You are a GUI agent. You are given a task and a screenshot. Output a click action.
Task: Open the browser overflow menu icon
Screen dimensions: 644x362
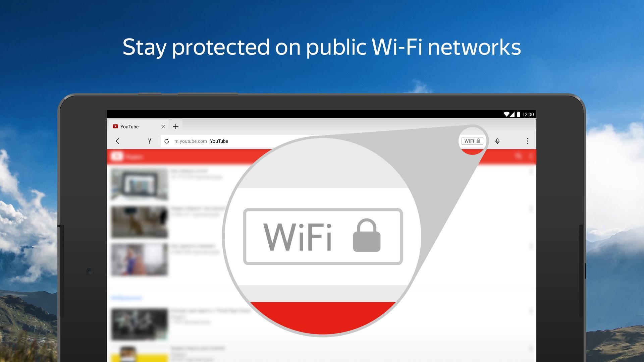pos(527,141)
